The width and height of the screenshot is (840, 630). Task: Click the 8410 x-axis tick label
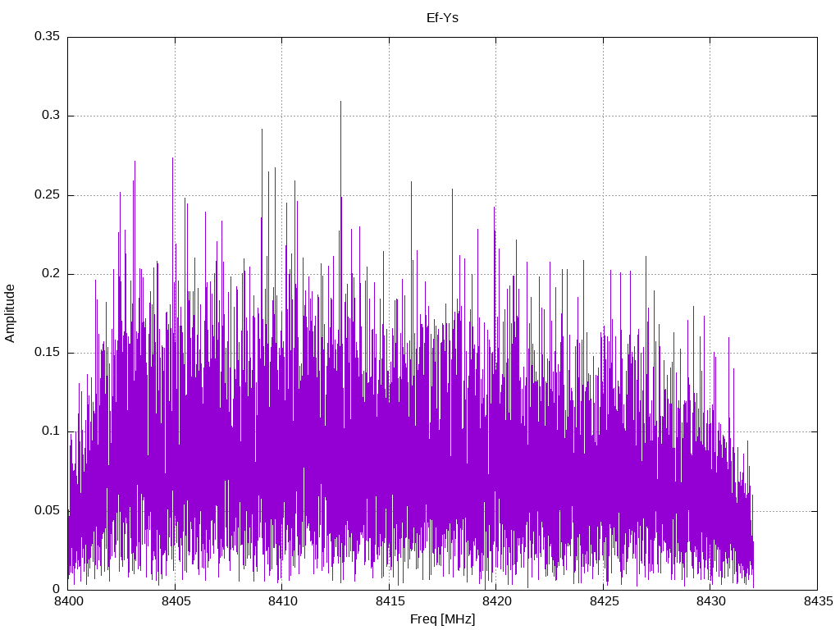coord(281,602)
